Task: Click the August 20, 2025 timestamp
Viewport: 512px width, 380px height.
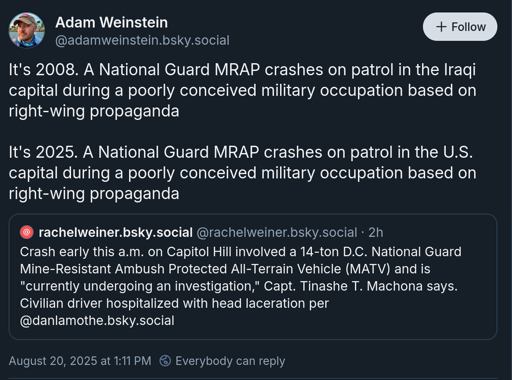Action: [x=80, y=361]
